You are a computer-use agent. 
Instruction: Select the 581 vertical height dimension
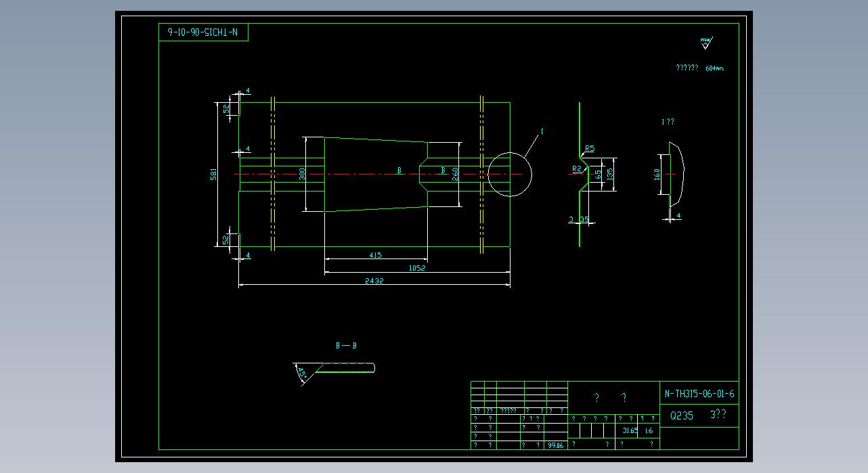click(214, 174)
